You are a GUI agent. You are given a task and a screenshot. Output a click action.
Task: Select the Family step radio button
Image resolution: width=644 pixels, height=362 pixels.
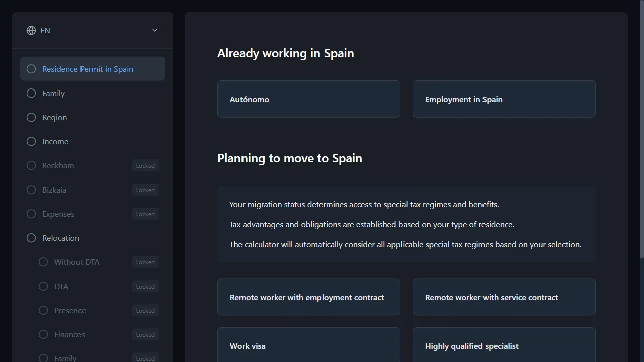pos(31,93)
